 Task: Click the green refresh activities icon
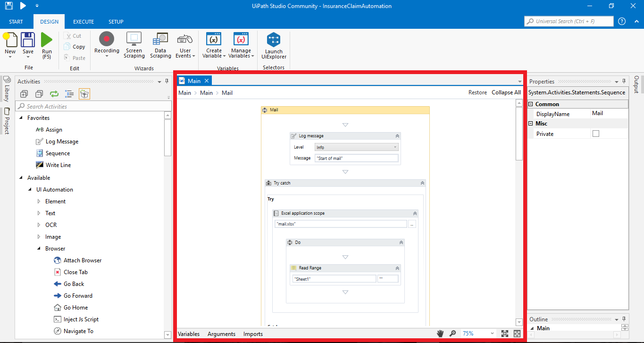tap(54, 94)
